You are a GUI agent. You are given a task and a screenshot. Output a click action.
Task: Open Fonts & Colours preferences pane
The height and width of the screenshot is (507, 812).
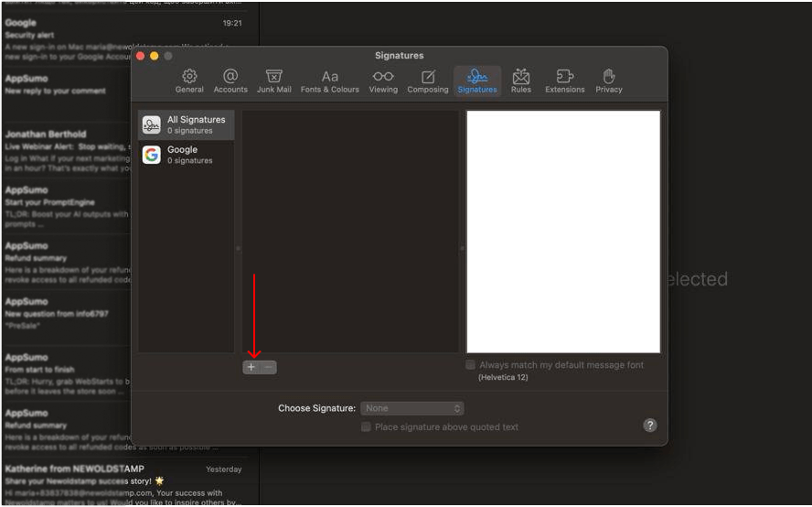click(x=330, y=81)
